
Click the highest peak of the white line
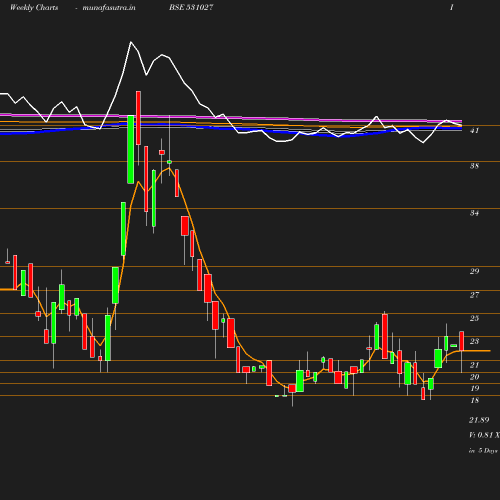[x=131, y=42]
